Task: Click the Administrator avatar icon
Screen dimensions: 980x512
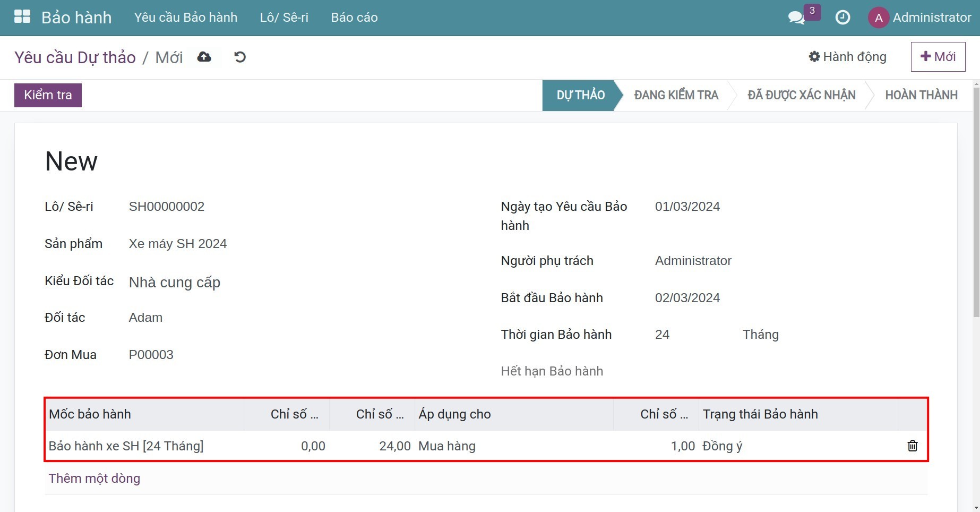Action: pyautogui.click(x=878, y=18)
